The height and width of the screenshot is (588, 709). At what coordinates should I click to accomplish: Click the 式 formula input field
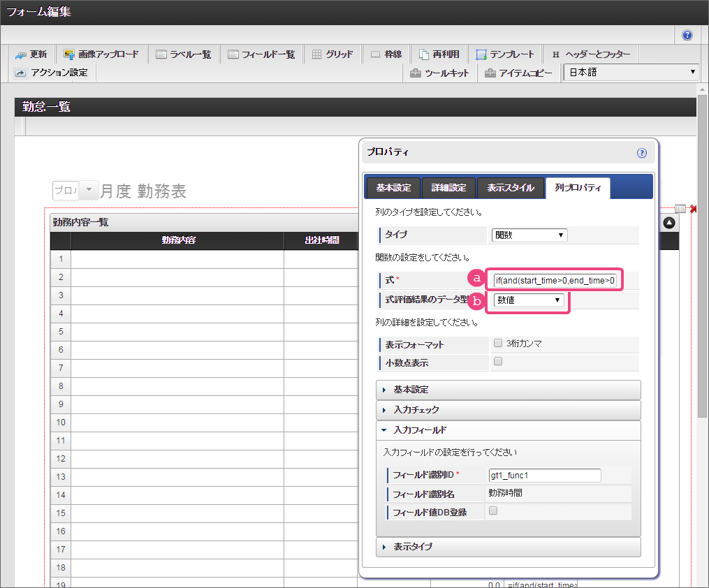[x=555, y=281]
